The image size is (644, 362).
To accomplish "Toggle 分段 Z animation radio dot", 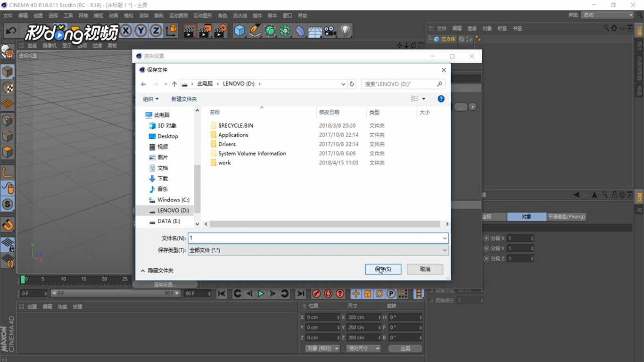I will (x=487, y=258).
